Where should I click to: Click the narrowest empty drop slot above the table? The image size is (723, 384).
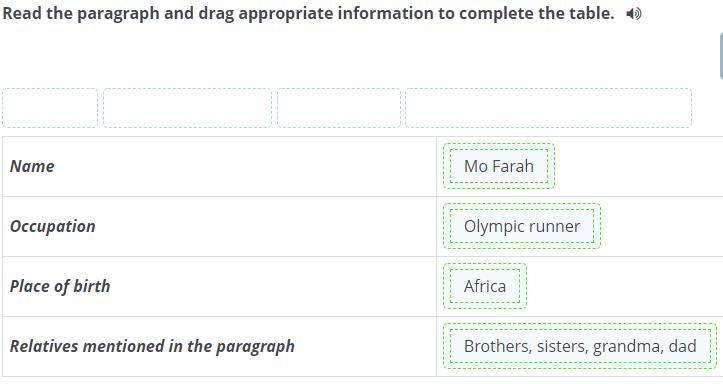click(x=50, y=108)
